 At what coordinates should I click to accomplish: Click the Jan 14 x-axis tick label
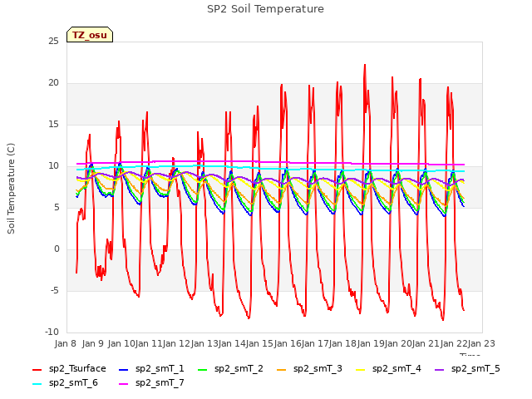[x=232, y=343]
